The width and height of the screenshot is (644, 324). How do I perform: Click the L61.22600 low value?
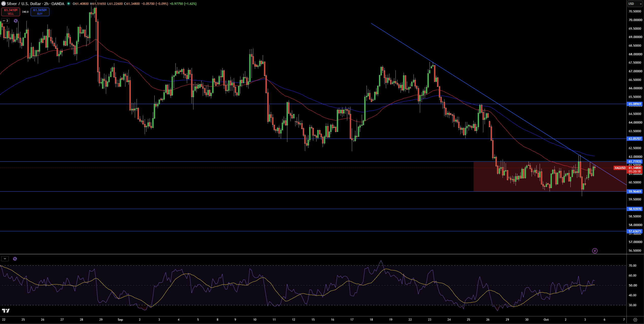[x=115, y=4]
